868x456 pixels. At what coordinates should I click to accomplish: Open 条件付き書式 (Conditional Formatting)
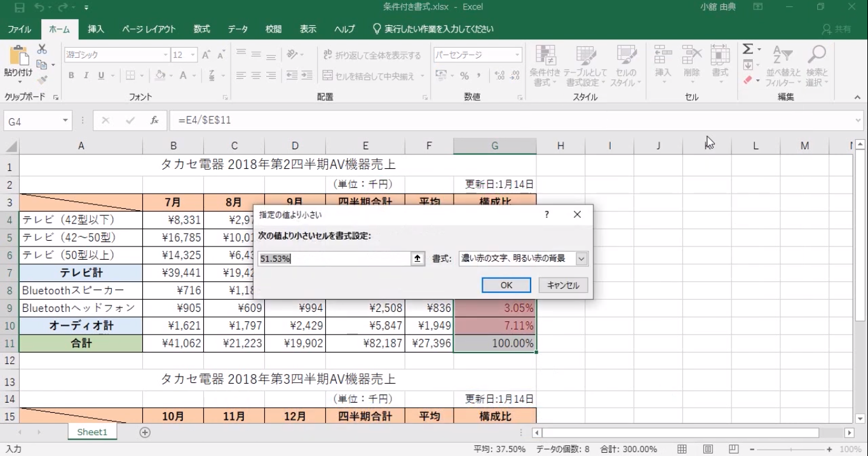click(545, 66)
